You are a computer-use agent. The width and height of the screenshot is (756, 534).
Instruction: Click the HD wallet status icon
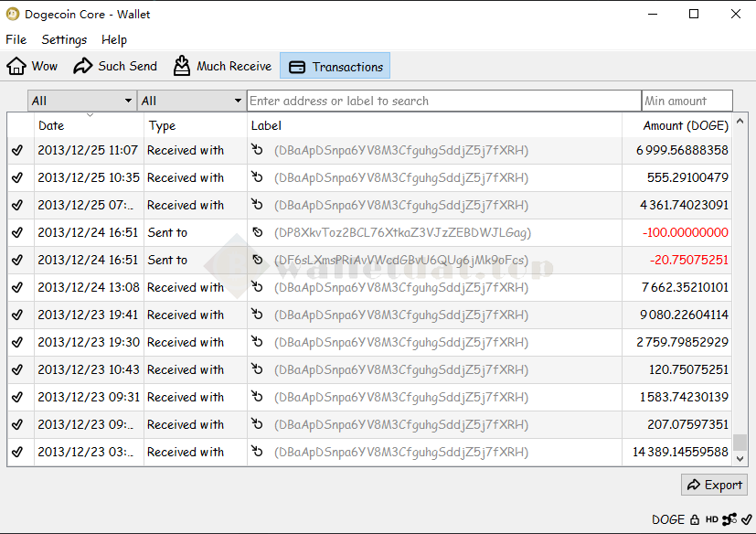[x=711, y=519]
